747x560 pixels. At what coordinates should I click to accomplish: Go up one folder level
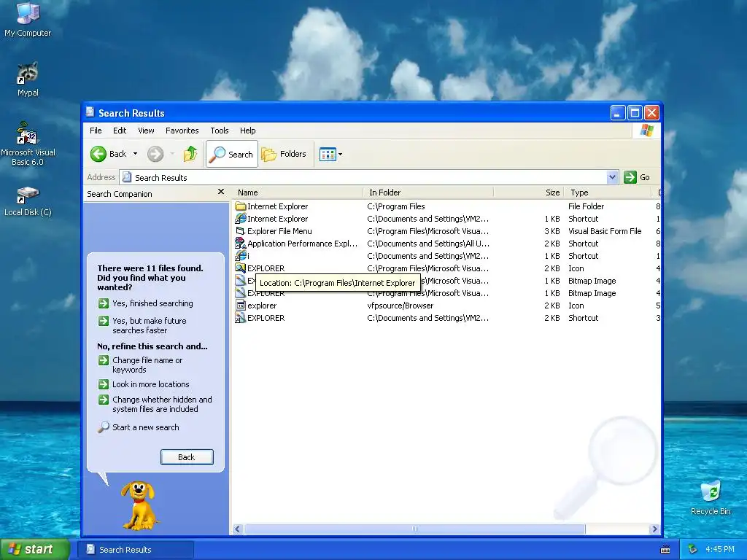tap(190, 154)
